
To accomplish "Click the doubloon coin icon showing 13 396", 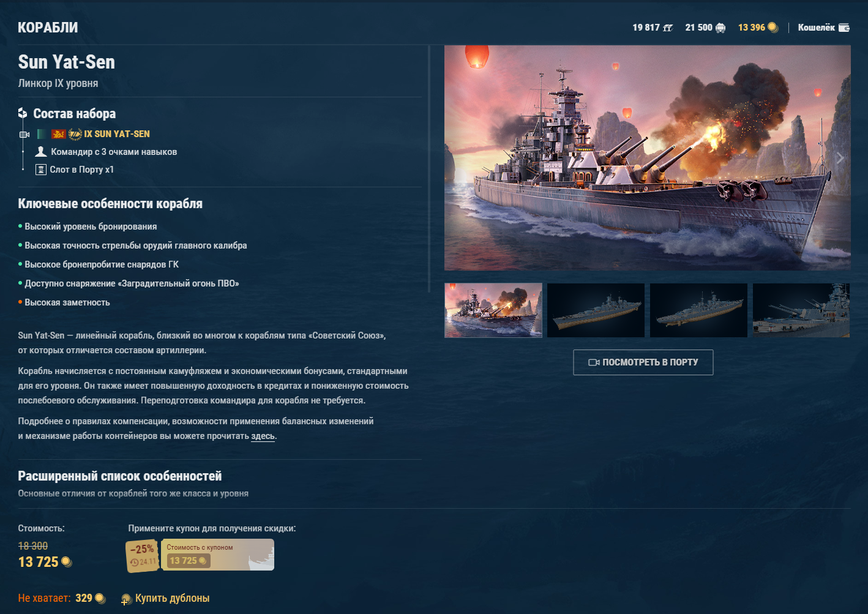I will click(x=773, y=27).
